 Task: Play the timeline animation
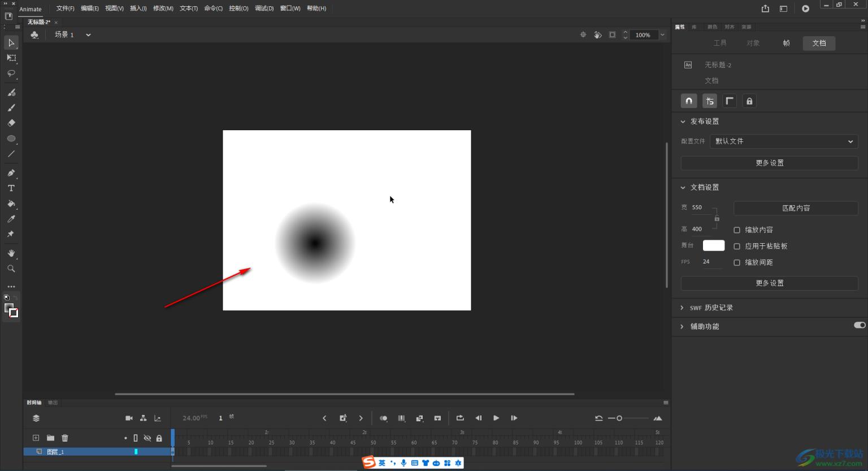pyautogui.click(x=496, y=418)
